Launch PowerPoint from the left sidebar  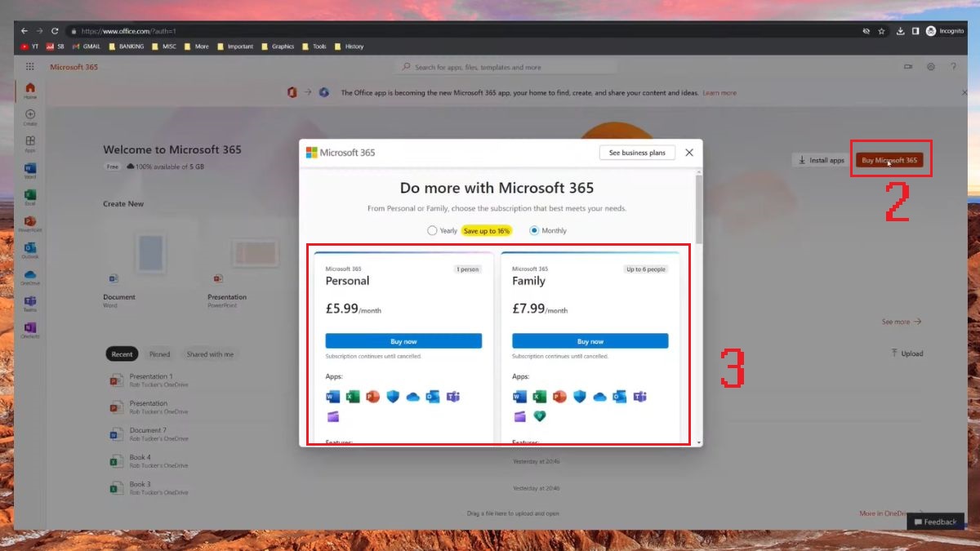30,224
